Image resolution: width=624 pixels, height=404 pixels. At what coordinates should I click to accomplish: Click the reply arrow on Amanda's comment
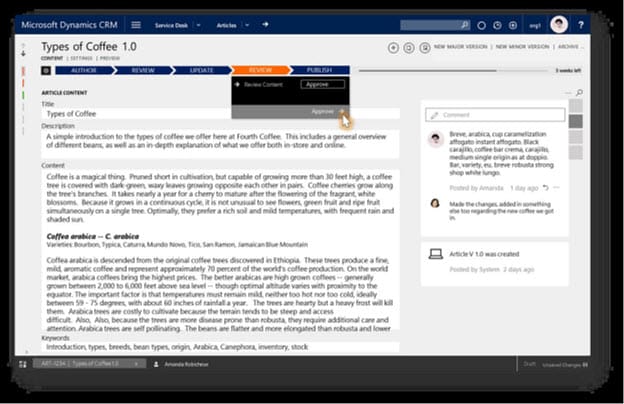pyautogui.click(x=546, y=187)
